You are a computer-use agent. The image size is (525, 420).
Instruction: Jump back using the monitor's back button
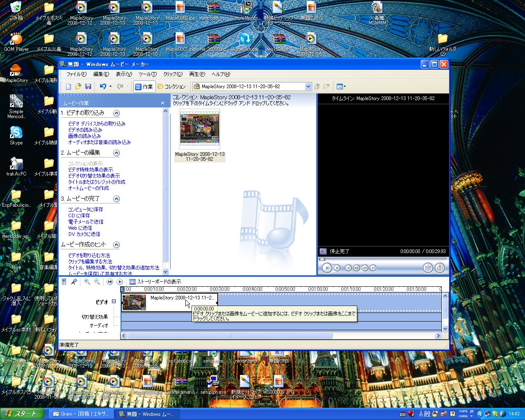(348, 268)
